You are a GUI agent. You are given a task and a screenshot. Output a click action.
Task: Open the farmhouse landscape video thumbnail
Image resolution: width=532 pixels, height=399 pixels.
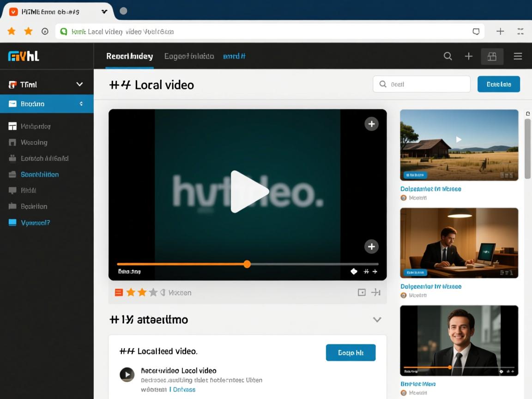point(459,145)
